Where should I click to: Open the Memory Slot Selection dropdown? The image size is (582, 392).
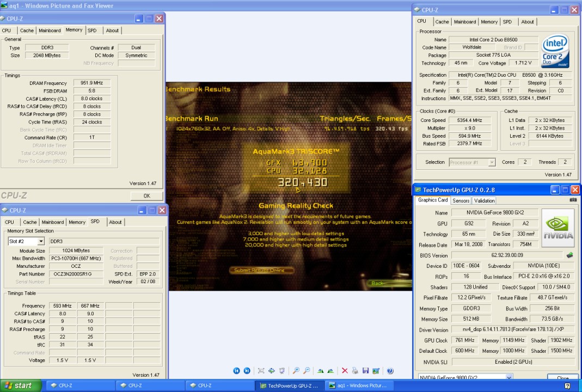click(x=41, y=241)
